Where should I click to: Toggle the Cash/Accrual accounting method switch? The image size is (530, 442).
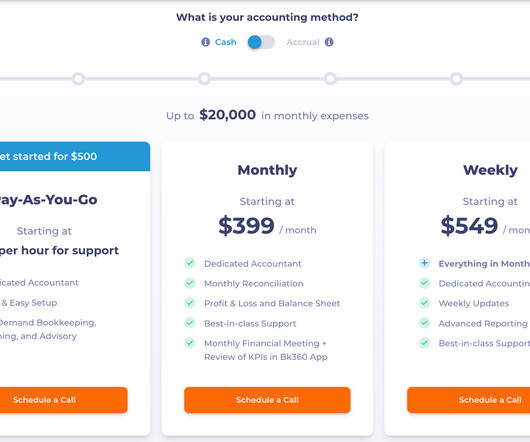click(x=261, y=42)
